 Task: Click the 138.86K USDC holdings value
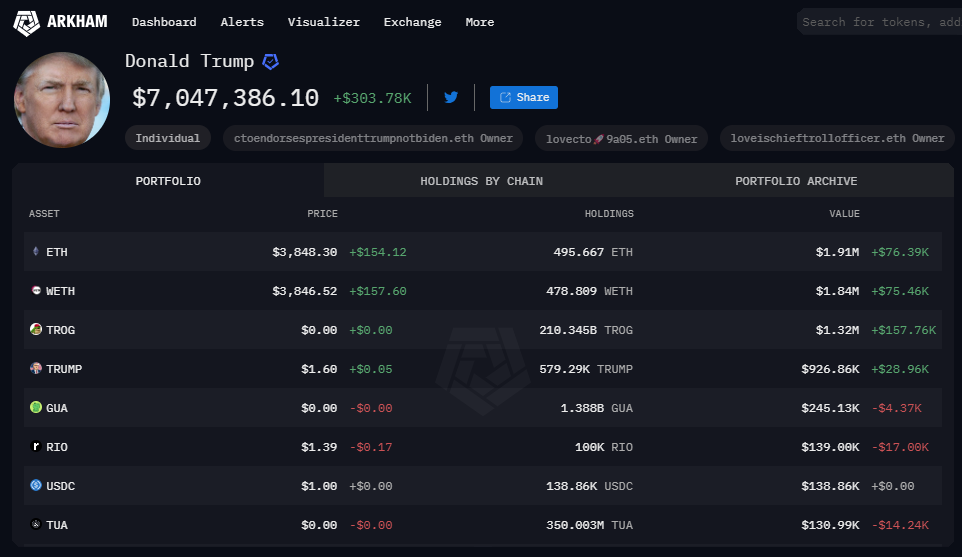pyautogui.click(x=590, y=486)
